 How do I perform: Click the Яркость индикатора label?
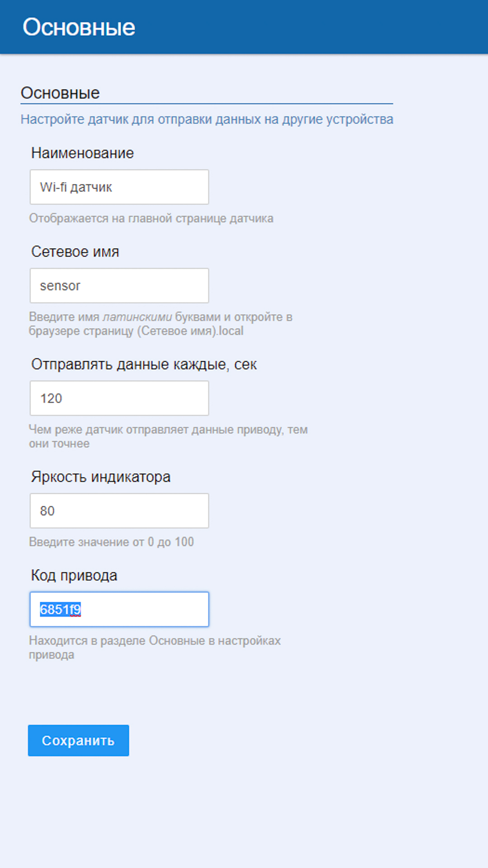click(x=101, y=477)
